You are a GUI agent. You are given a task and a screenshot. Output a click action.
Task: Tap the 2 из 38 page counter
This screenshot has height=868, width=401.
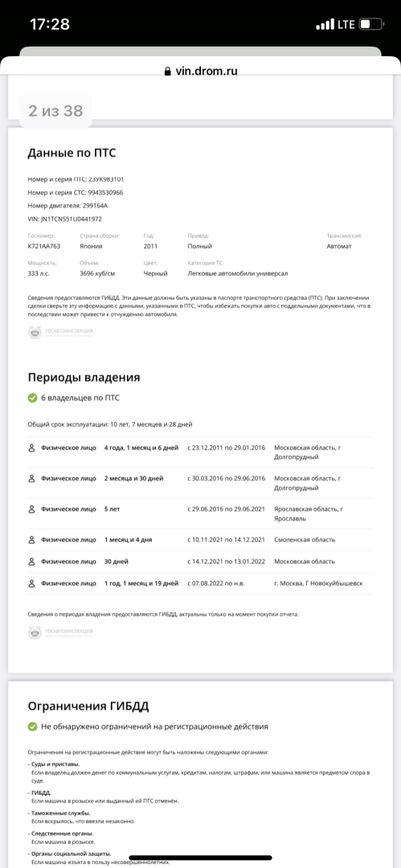click(x=55, y=111)
